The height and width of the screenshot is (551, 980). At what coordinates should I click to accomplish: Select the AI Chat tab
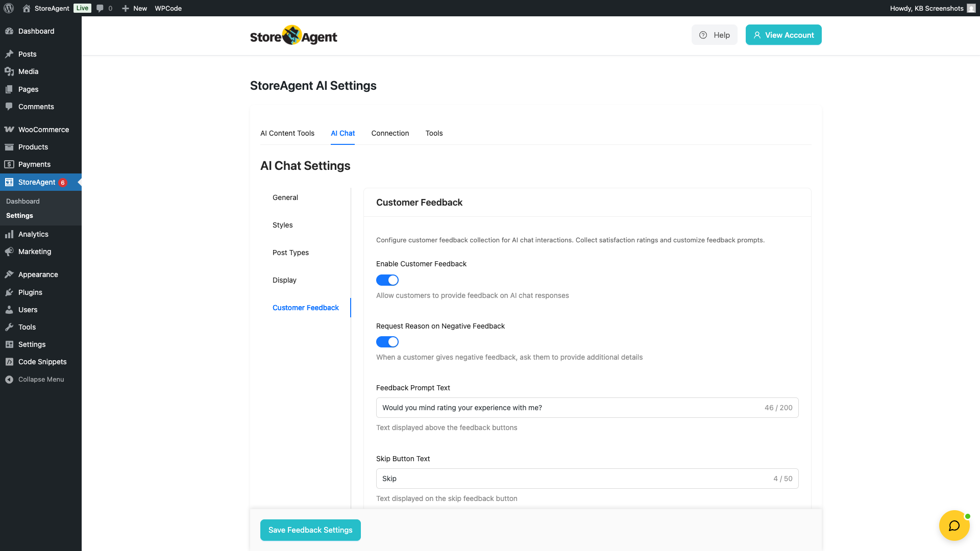[x=342, y=133]
